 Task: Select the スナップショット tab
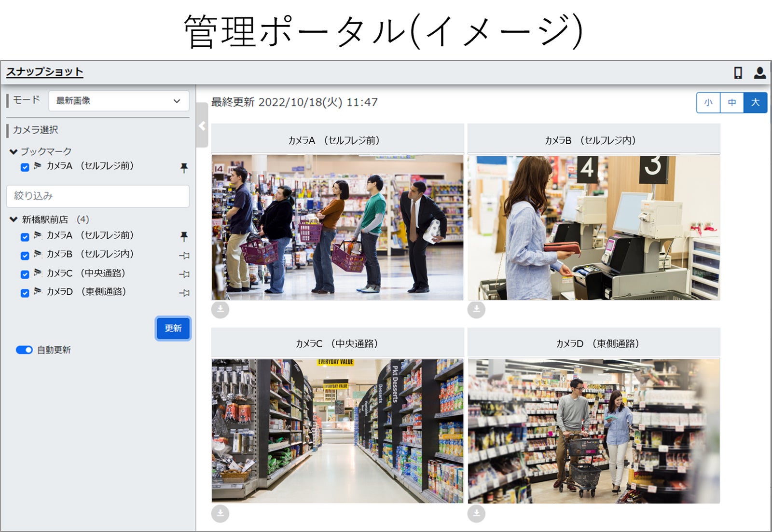[44, 71]
